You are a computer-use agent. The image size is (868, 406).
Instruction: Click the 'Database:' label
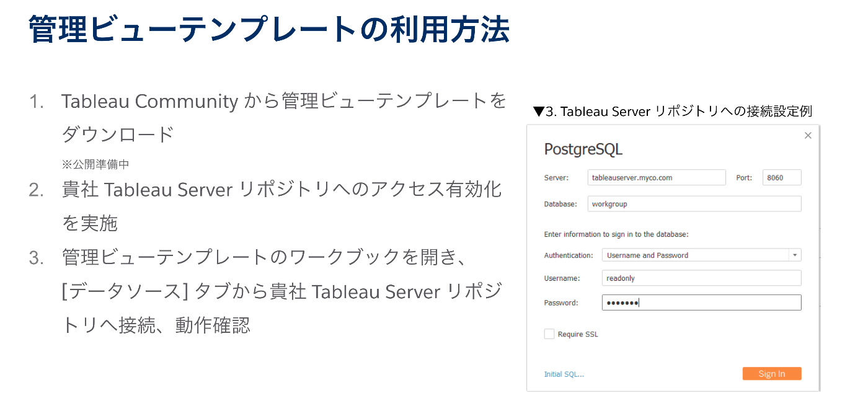(x=560, y=204)
